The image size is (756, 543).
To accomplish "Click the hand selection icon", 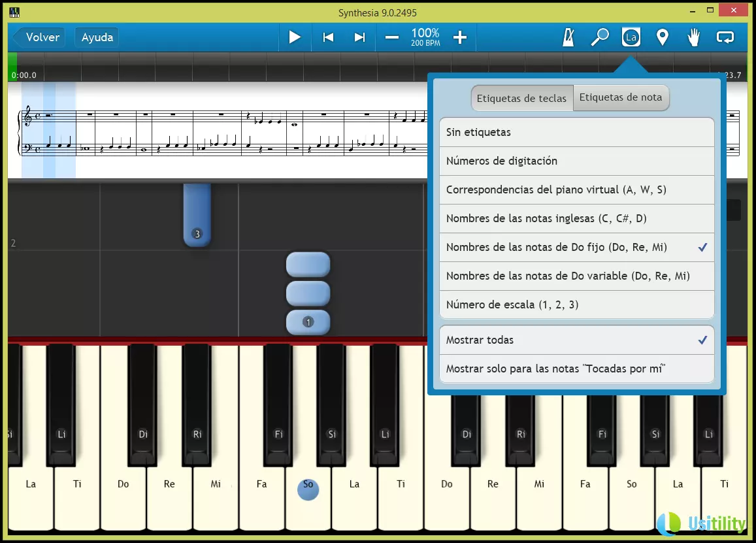I will click(x=694, y=37).
